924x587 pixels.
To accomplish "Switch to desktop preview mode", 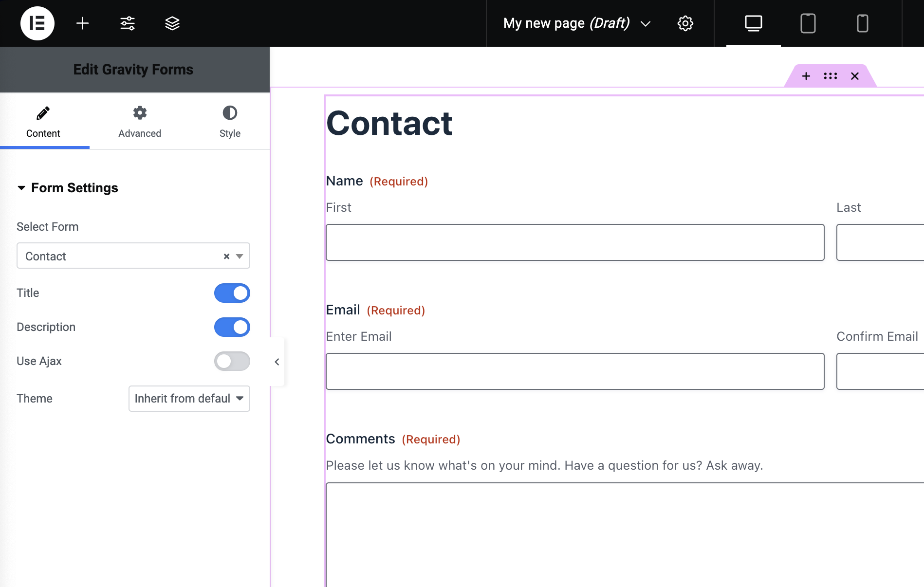I will point(753,23).
